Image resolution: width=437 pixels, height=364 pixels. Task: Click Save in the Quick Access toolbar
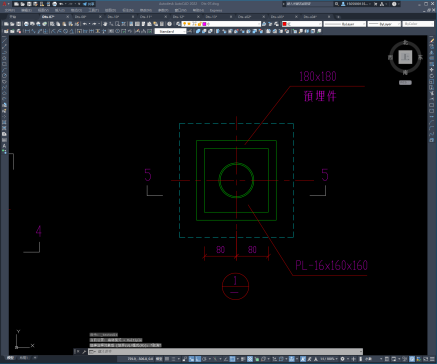29,4
